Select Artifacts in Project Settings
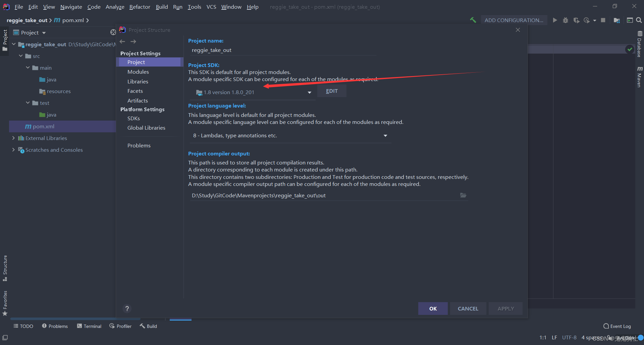Viewport: 644px width, 345px height. point(138,100)
